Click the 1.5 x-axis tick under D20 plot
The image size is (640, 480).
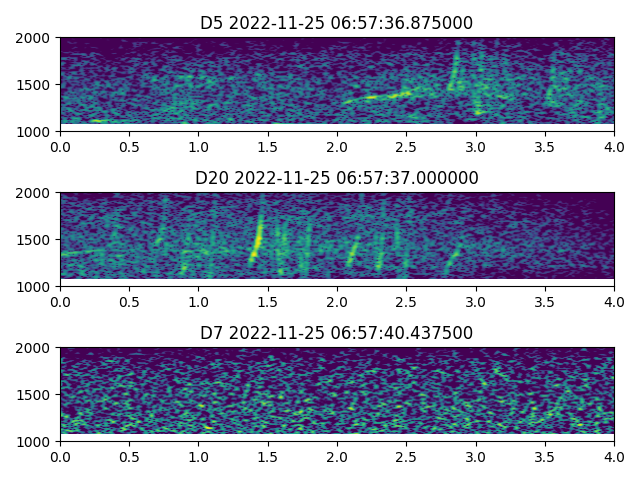(x=268, y=301)
